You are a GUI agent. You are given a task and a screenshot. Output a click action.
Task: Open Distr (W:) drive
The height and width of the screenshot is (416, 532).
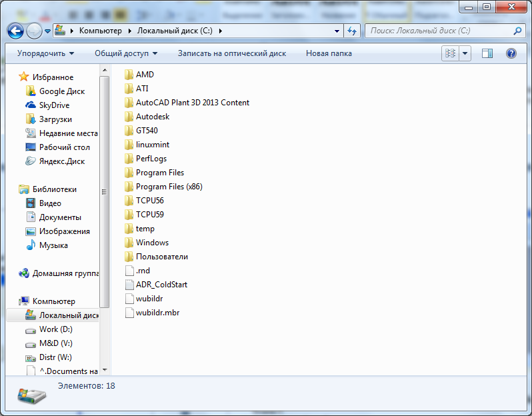point(49,357)
